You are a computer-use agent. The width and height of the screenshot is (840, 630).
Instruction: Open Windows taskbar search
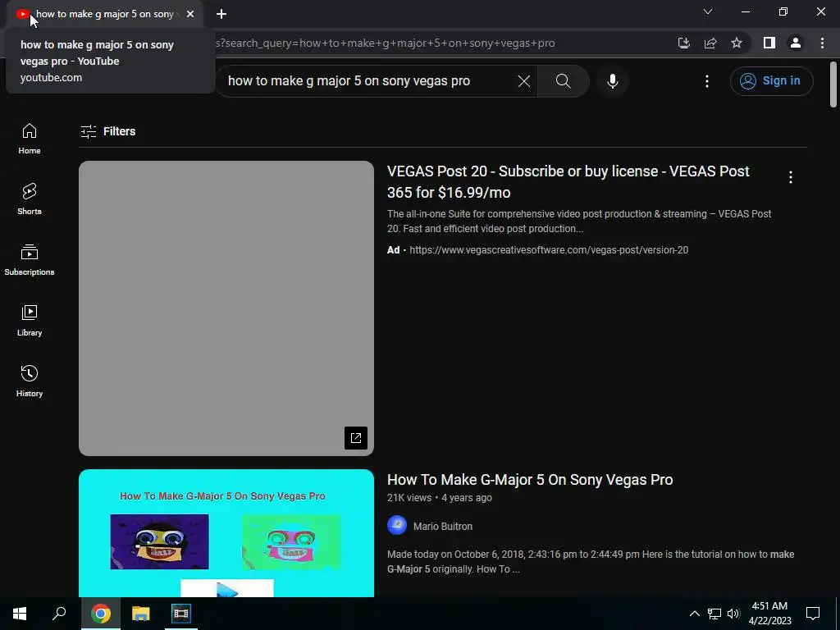pos(59,614)
